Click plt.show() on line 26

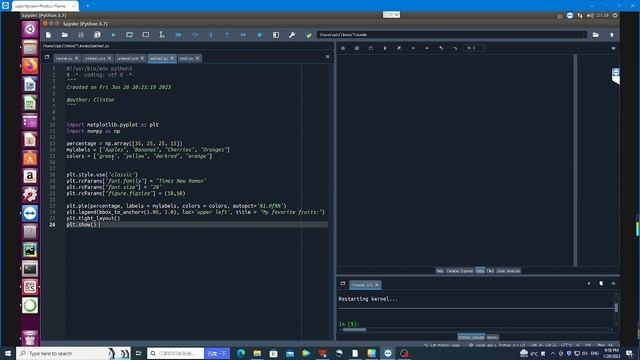point(82,224)
